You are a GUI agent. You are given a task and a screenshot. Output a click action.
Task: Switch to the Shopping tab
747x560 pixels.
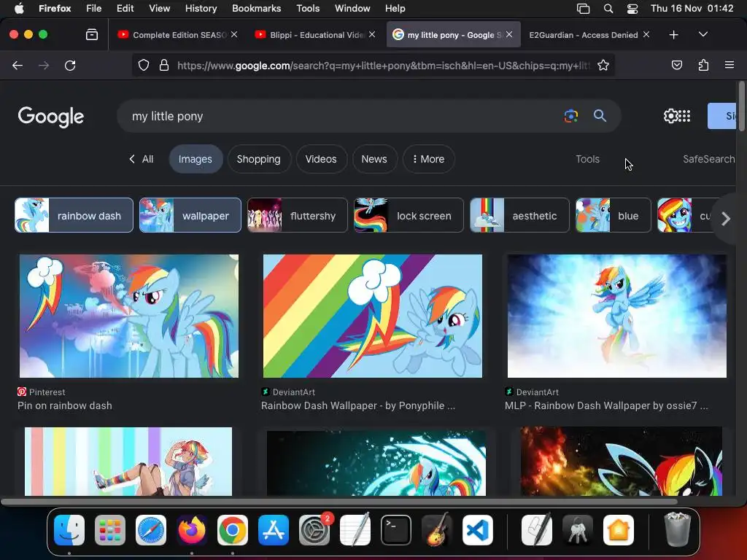click(259, 159)
